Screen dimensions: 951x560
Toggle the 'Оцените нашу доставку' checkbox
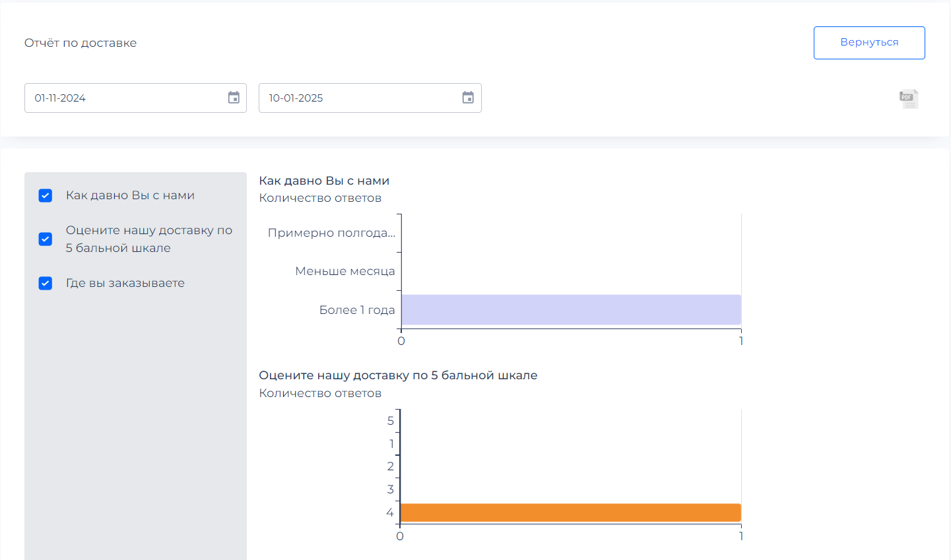[x=46, y=239]
